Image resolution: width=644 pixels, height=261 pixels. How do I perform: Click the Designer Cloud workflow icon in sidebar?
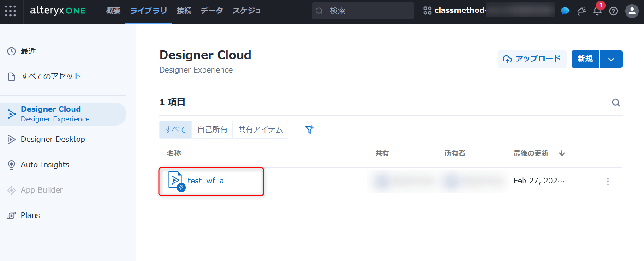[x=12, y=114]
